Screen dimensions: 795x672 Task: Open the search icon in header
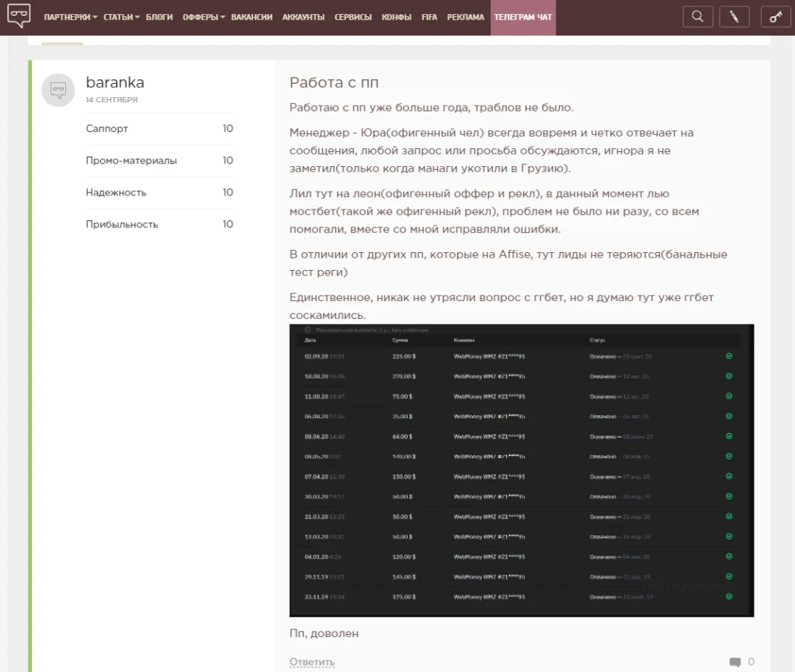tap(698, 17)
